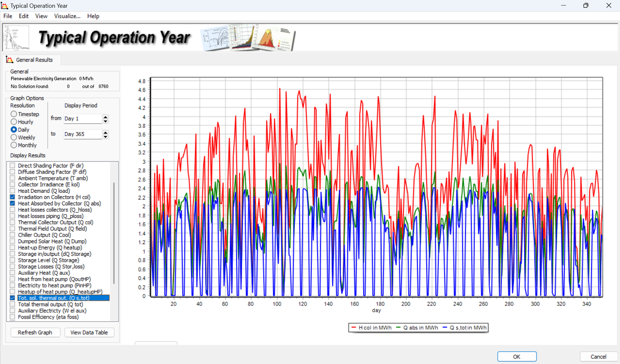Viewport: 620px width, 364px height.
Task: Check Storage Level (Q Storage)
Action: [x=13, y=260]
